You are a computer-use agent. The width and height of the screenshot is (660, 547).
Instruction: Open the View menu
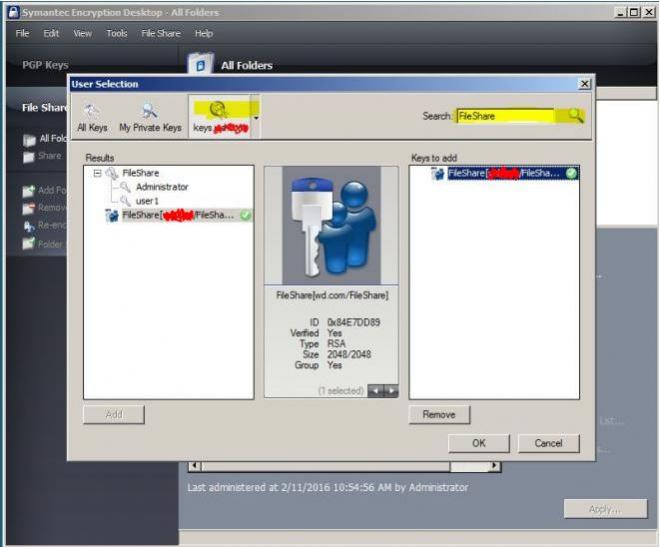point(82,33)
